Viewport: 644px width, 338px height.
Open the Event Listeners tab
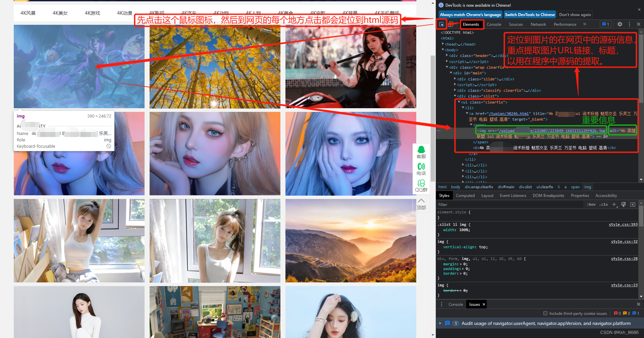[x=513, y=196]
